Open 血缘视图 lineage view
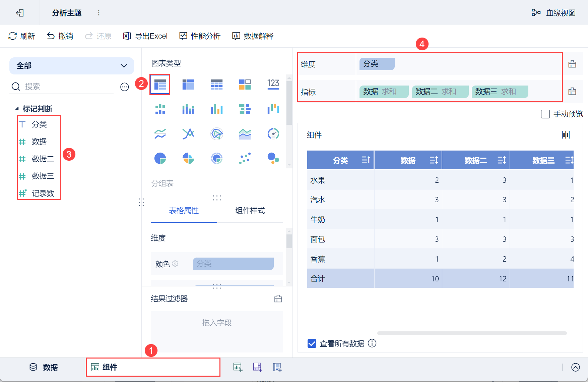 tap(553, 13)
